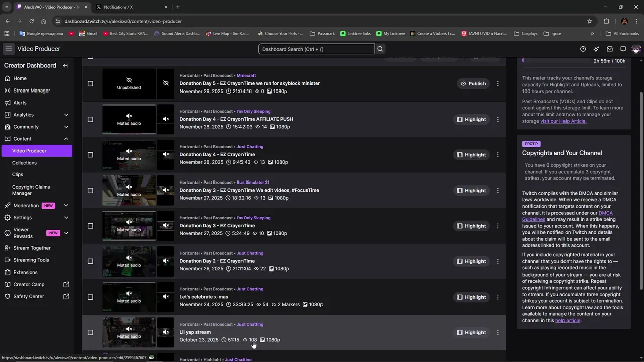Collapse the Creator Dashboard sidebar
Viewport: 644px width, 362px height.
(x=66, y=65)
